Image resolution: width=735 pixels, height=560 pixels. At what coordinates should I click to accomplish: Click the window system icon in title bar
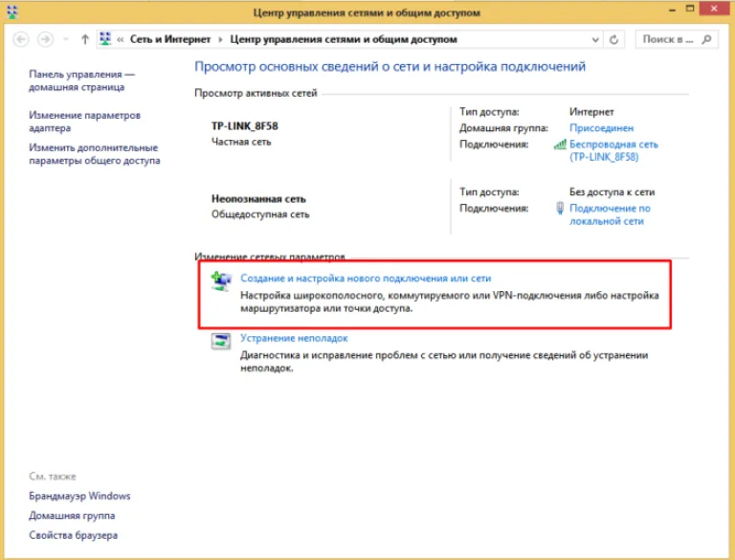click(11, 12)
